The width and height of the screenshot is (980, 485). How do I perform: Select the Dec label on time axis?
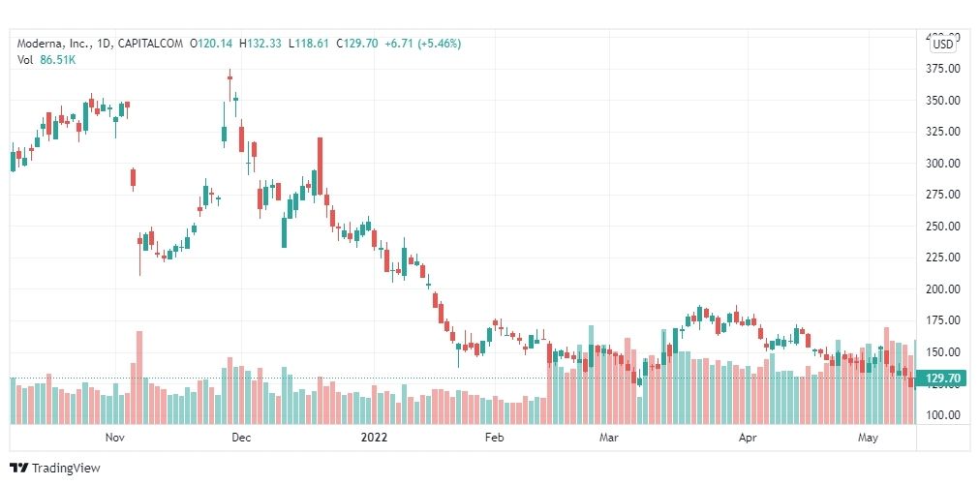[241, 438]
